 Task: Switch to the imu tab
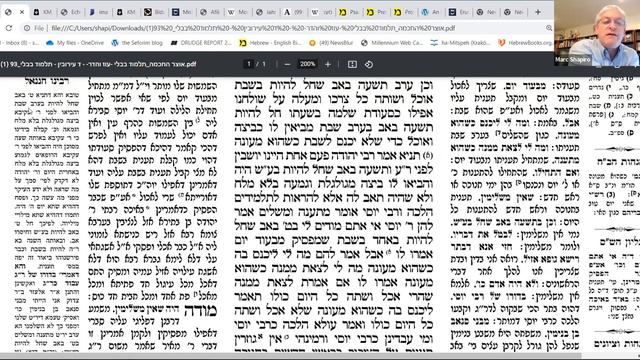[98, 12]
